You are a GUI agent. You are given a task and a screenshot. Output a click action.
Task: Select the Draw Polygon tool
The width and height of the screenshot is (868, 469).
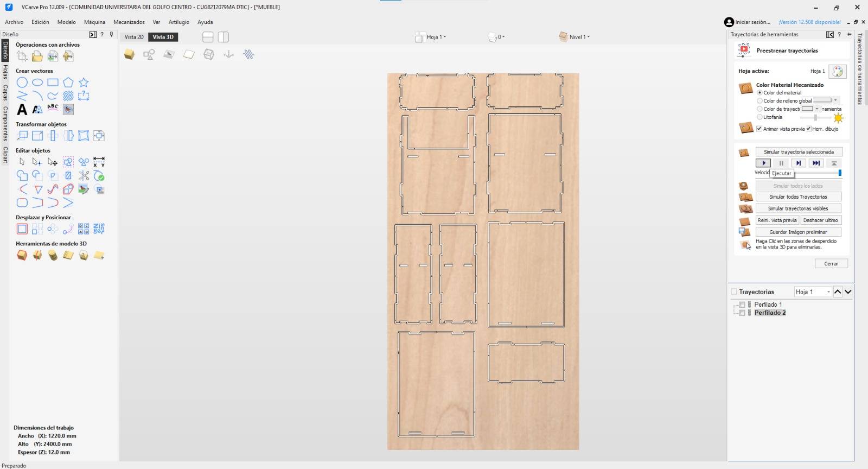tap(68, 83)
